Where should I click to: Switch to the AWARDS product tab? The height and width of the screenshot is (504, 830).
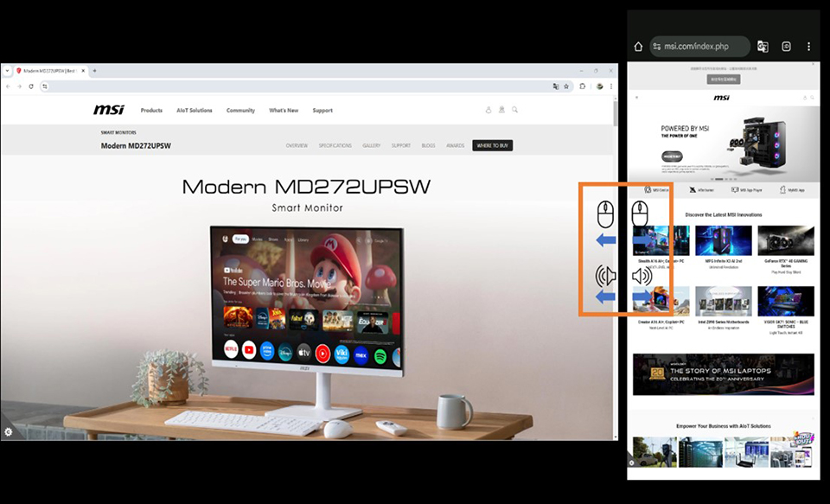pyautogui.click(x=456, y=145)
